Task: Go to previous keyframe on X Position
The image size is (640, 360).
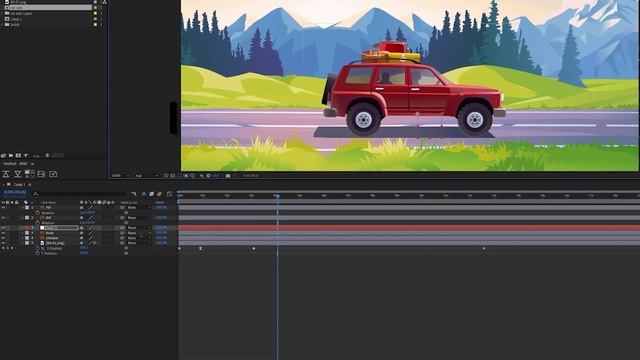Action: pos(3,248)
